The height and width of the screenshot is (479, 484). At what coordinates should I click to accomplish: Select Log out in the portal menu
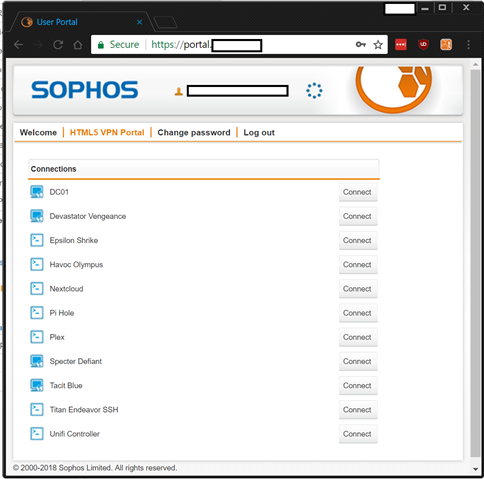click(259, 133)
